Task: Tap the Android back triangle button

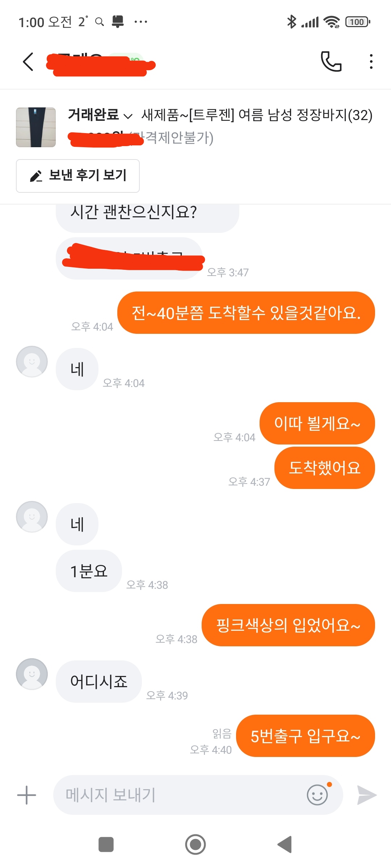Action: pos(285,844)
